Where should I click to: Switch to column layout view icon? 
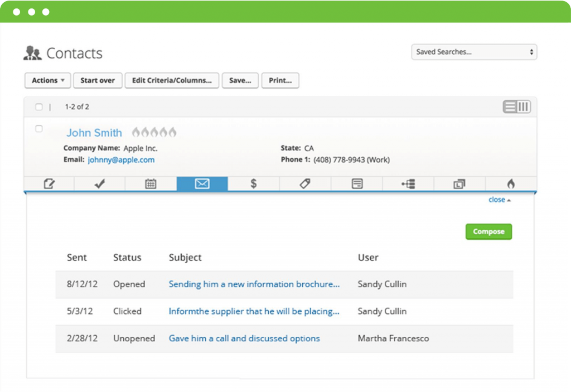(522, 107)
